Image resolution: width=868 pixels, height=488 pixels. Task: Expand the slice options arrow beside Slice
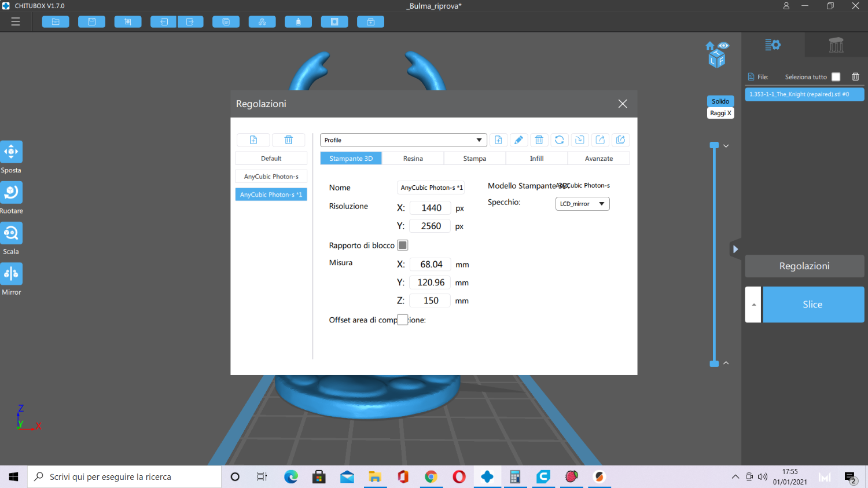click(x=753, y=304)
